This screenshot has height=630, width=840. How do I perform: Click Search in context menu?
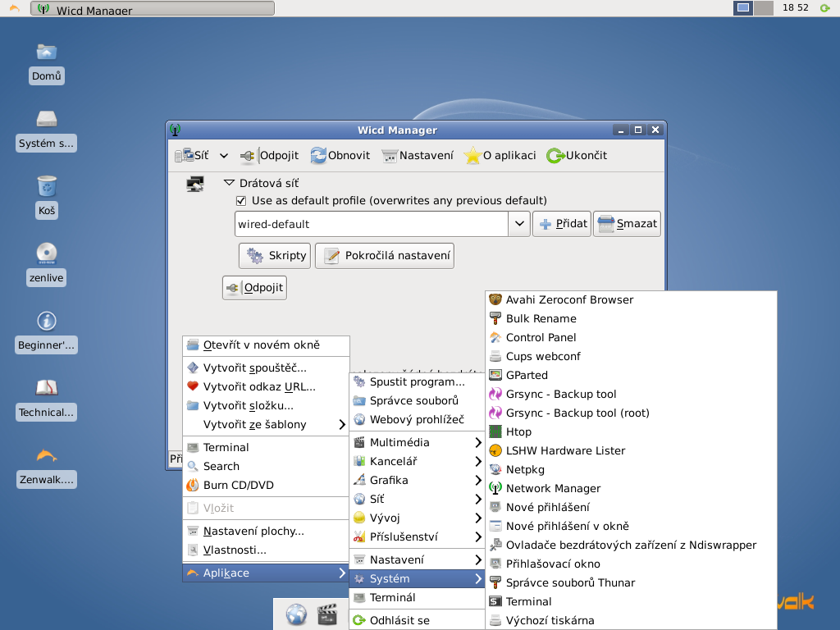[267, 466]
